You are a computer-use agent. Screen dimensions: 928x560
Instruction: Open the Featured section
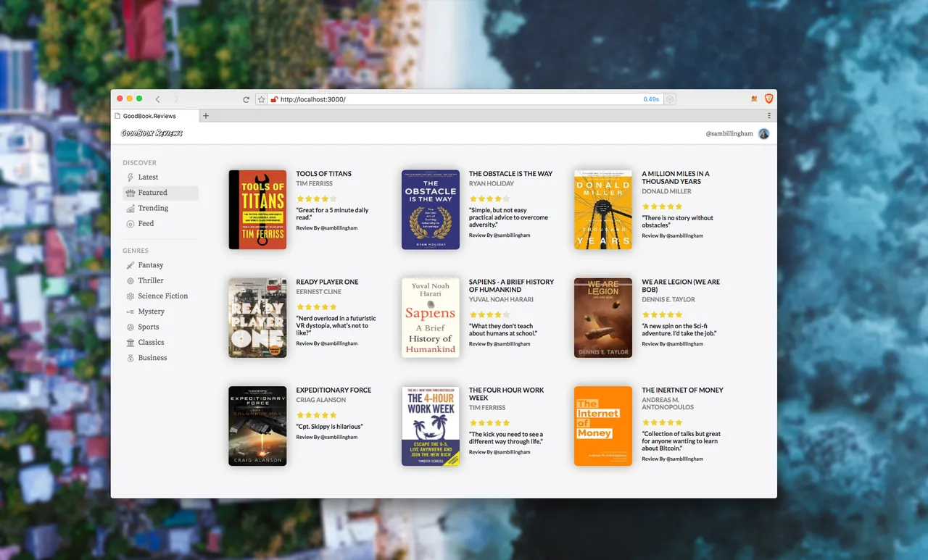pyautogui.click(x=160, y=193)
